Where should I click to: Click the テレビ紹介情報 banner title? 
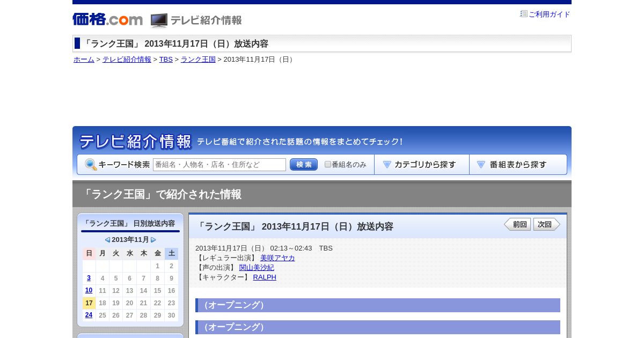[x=135, y=142]
